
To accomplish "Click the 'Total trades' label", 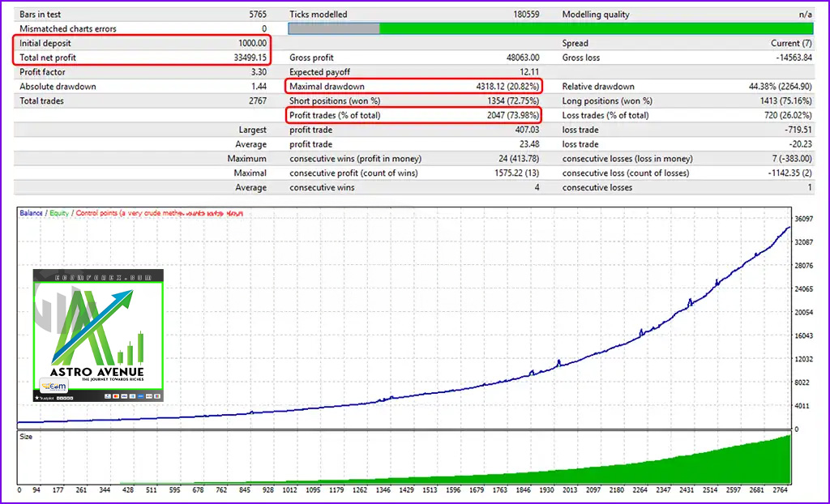I will 41,100.
